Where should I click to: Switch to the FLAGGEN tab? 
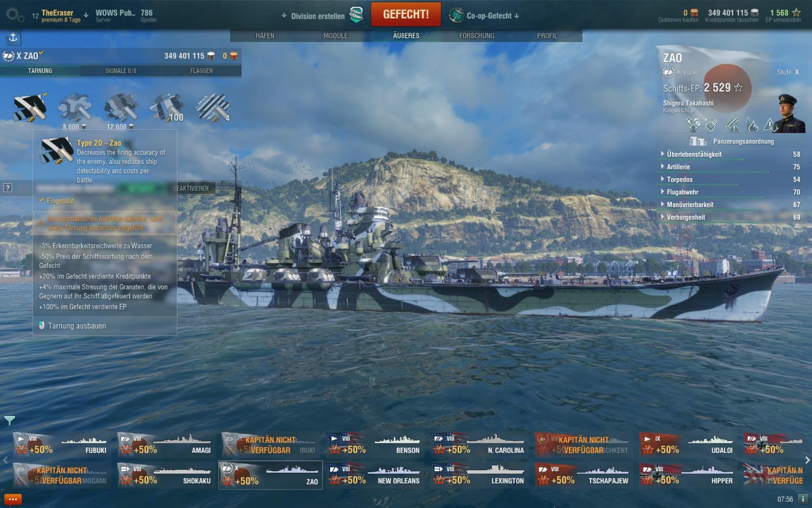pyautogui.click(x=202, y=71)
